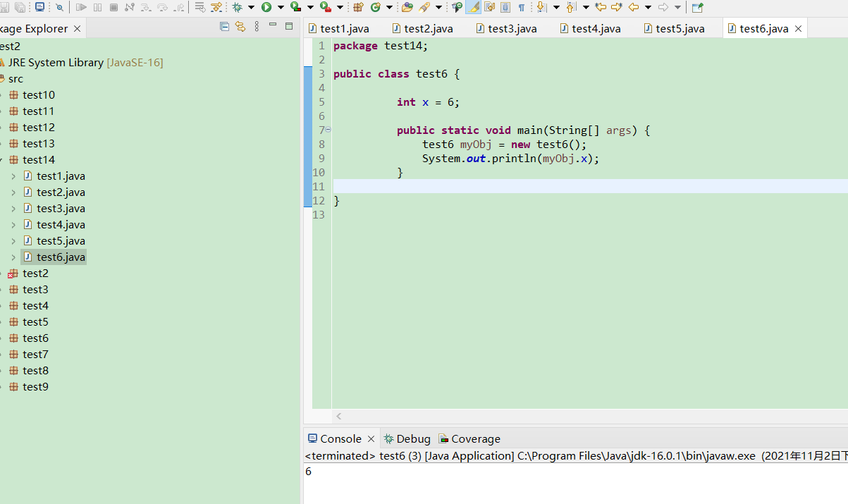
Task: Select test6.java in Package Explorer
Action: tap(54, 257)
